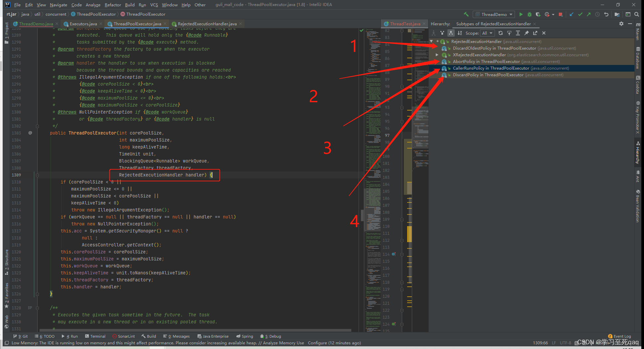
Task: Toggle subtypes hierarchy view
Action: (x=451, y=33)
